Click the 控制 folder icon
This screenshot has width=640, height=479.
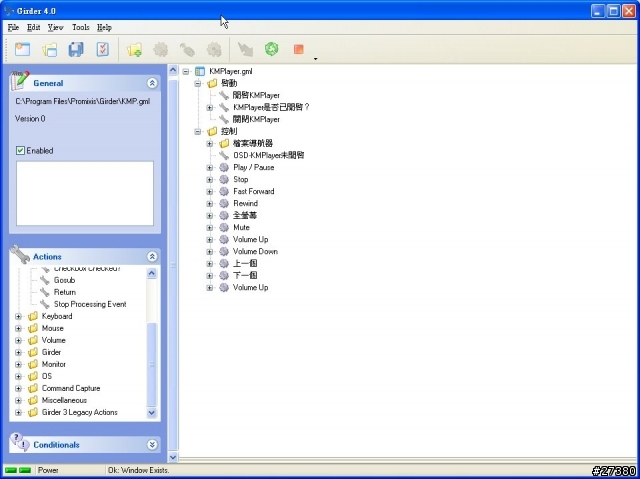(x=212, y=131)
